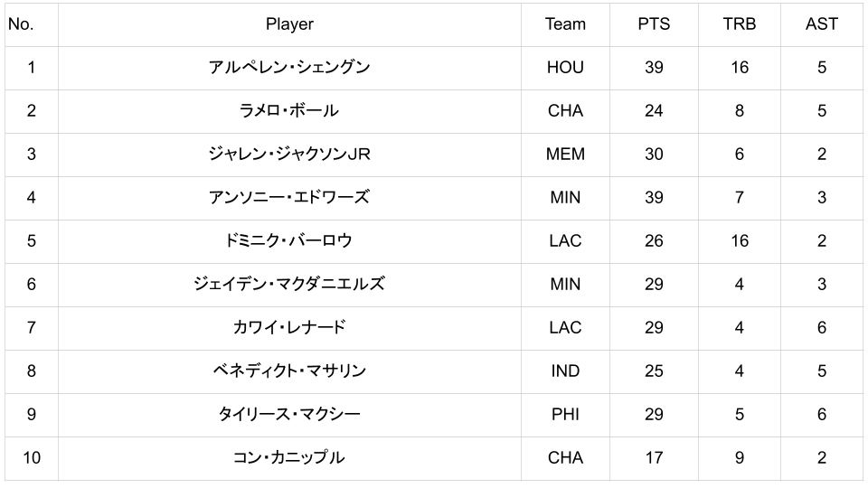Select the No. column header
Viewport: 868px width, 488px height.
(21, 24)
